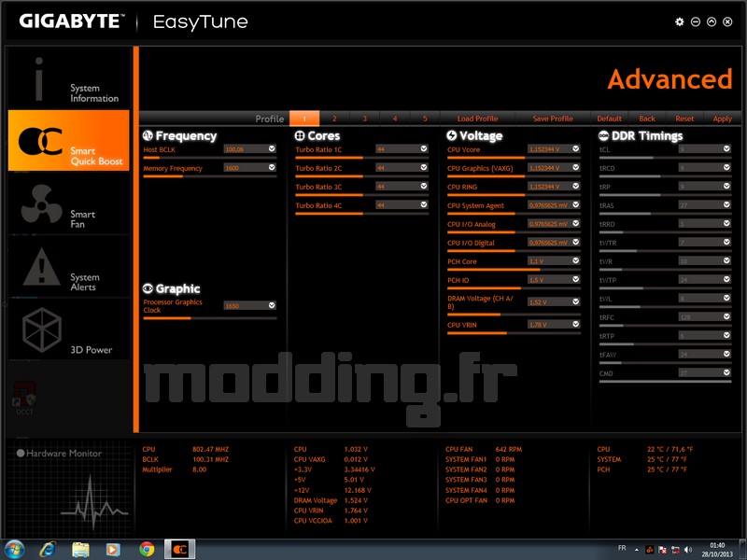The height and width of the screenshot is (560, 747).
Task: Click Save Profile button
Action: (x=553, y=119)
